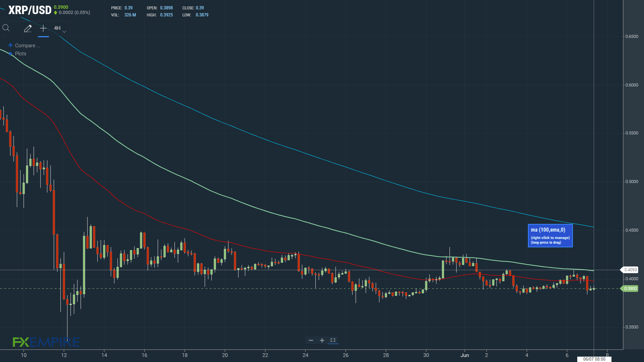Click the HIGH 0.3925 value

tap(166, 15)
